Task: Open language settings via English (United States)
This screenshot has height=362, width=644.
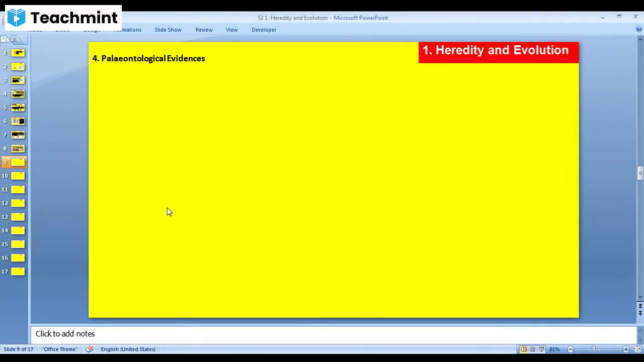Action: coord(128,349)
